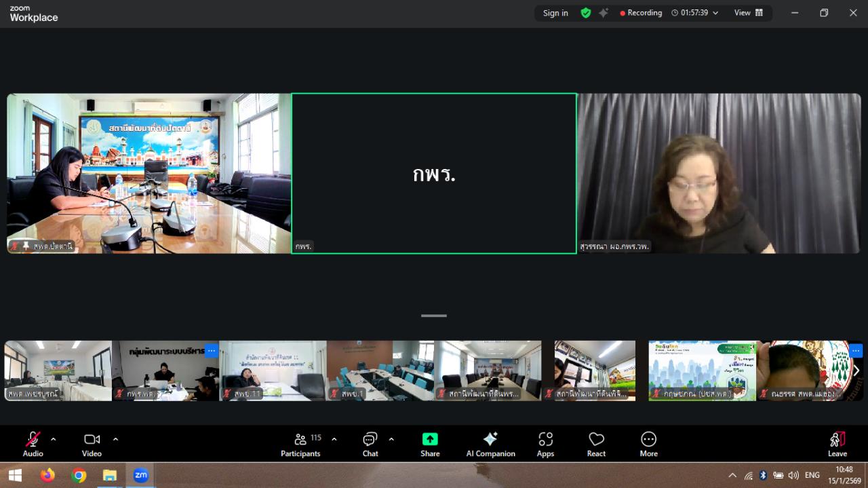Click the gallery divider handle bar
This screenshot has width=868, height=488.
(434, 316)
